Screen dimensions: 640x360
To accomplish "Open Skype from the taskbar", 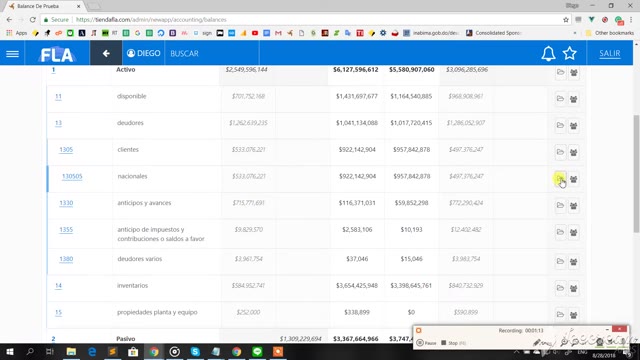I will [x=195, y=351].
